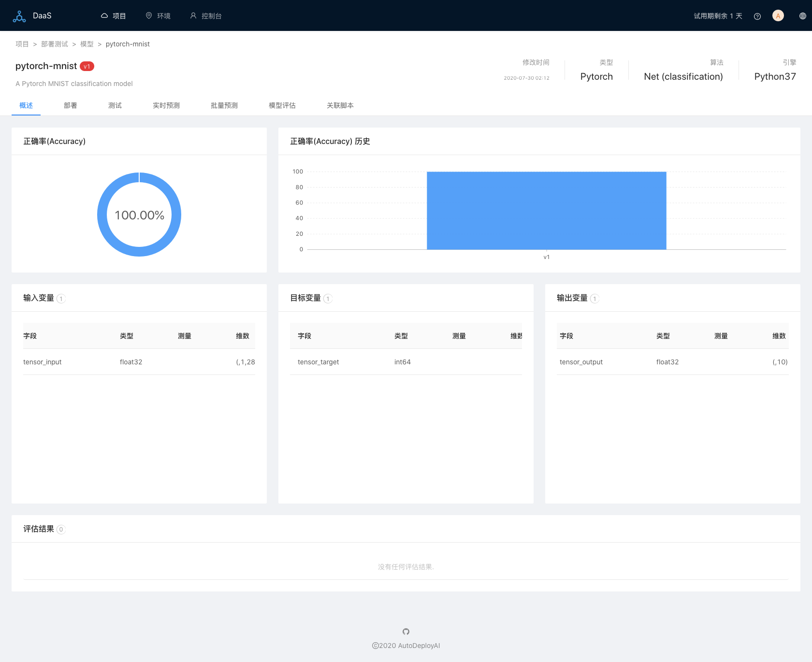Click the (,10) dimension value

[x=780, y=362]
